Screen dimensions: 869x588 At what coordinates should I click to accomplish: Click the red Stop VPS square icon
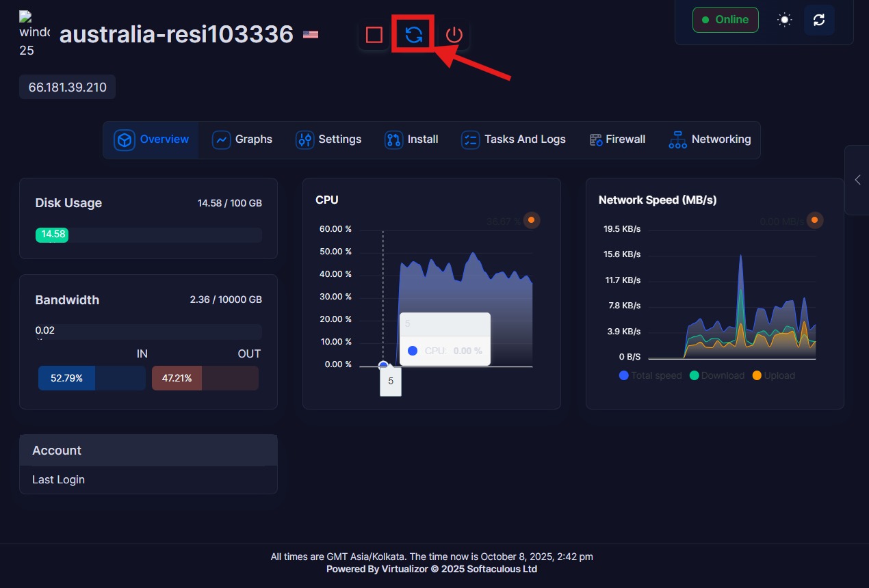374,35
